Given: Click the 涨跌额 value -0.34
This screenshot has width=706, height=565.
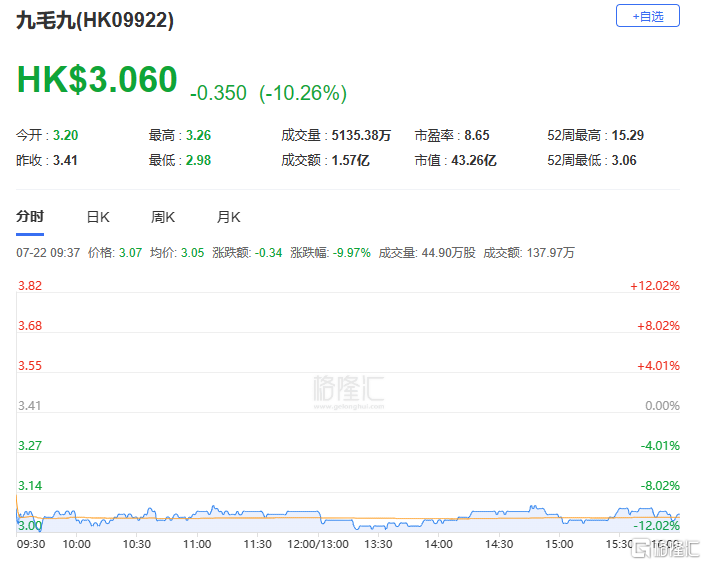Looking at the screenshot, I should pos(268,253).
